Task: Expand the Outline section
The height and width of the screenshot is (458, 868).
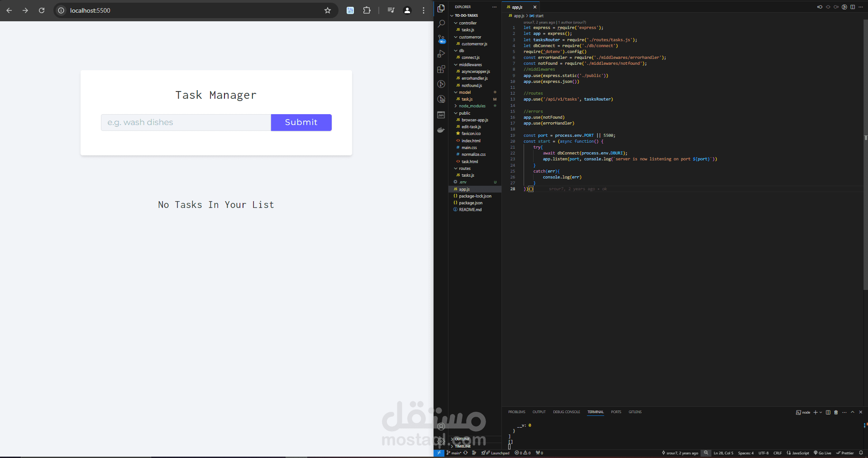Action: (x=462, y=439)
